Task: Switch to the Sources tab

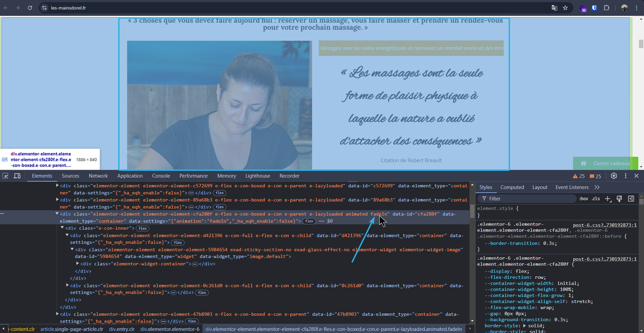Action: (x=70, y=176)
